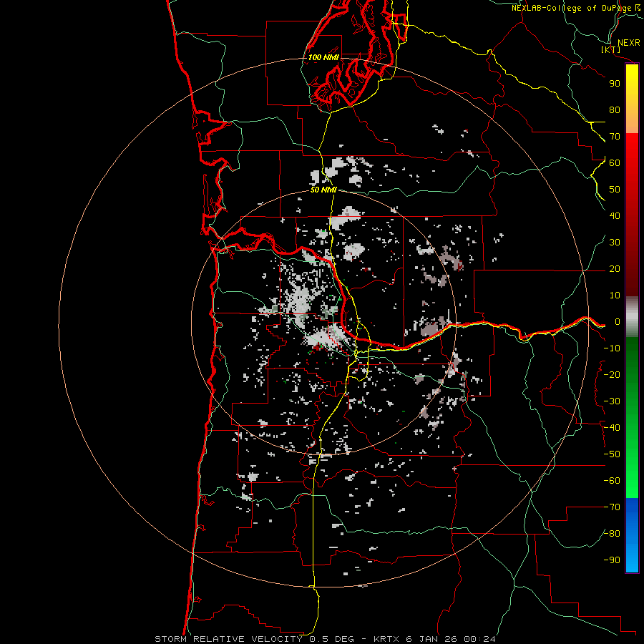Click the NEXR legend heading

628,43
